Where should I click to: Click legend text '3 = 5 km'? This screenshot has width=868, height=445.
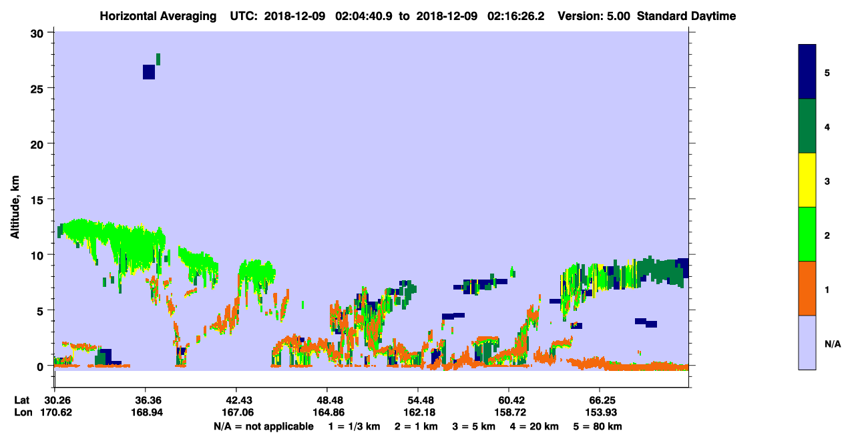(474, 426)
